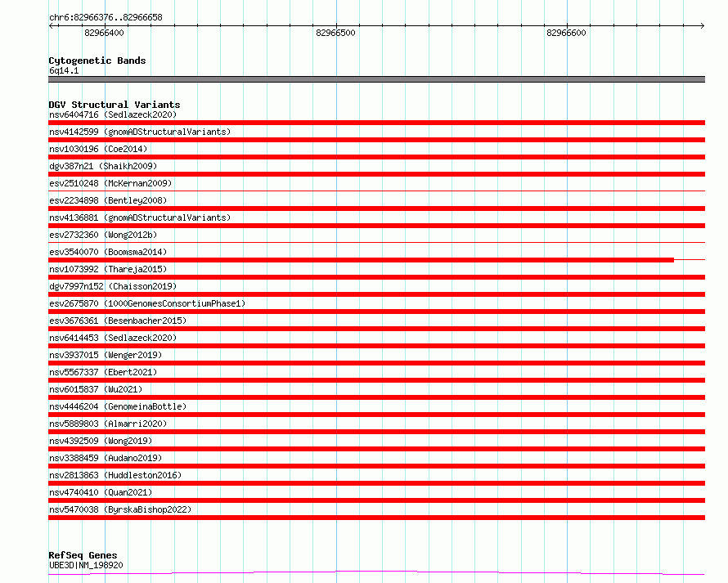This screenshot has width=728, height=583.
Task: Select the nsv1030196 (Coe2014) variant label
Action: coord(98,149)
